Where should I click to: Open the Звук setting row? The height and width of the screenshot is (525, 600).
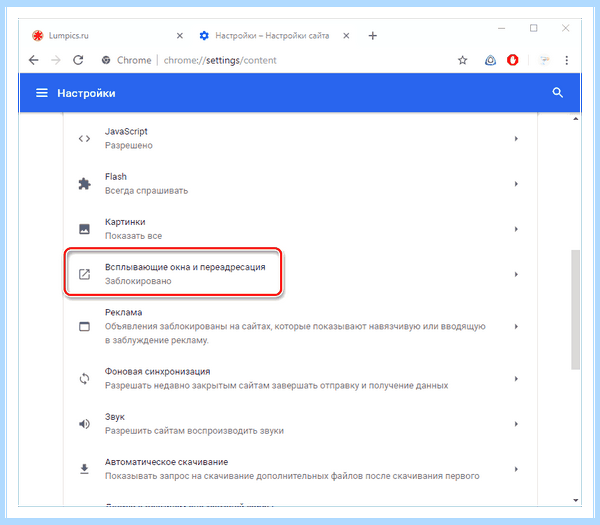pos(300,424)
